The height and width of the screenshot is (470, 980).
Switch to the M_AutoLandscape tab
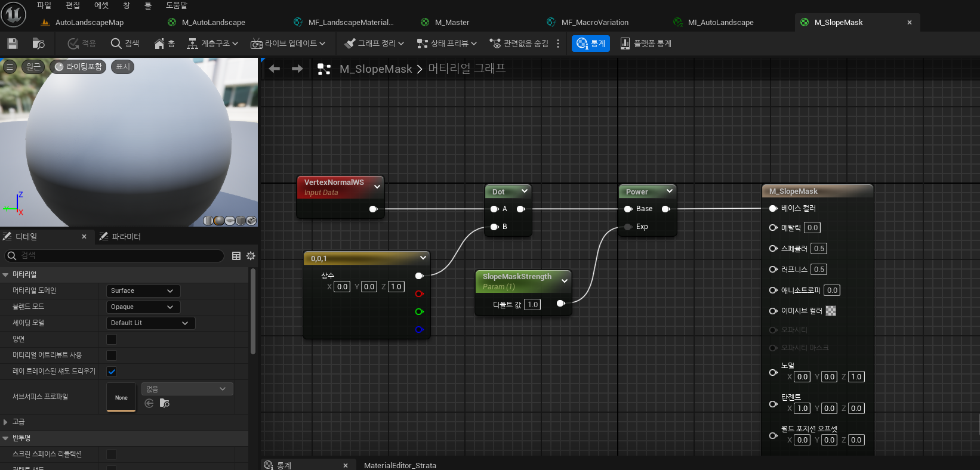(213, 23)
